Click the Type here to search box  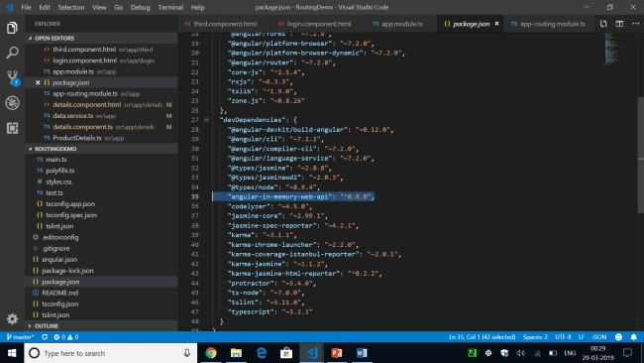pos(111,353)
